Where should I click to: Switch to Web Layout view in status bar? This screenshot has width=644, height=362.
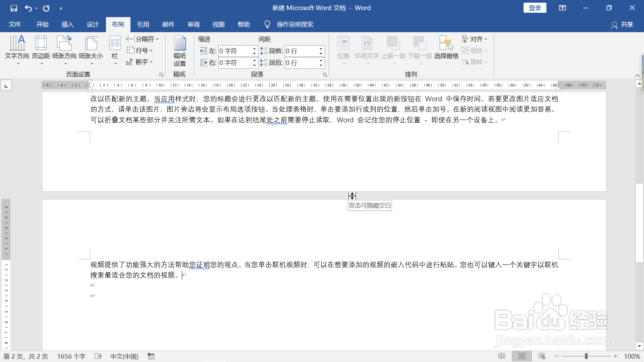[x=542, y=356]
